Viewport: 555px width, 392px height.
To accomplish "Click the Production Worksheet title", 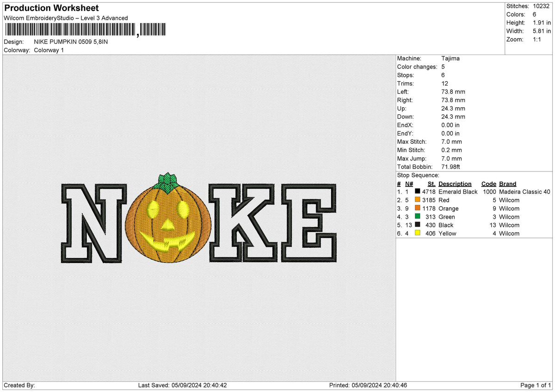I will pos(51,8).
